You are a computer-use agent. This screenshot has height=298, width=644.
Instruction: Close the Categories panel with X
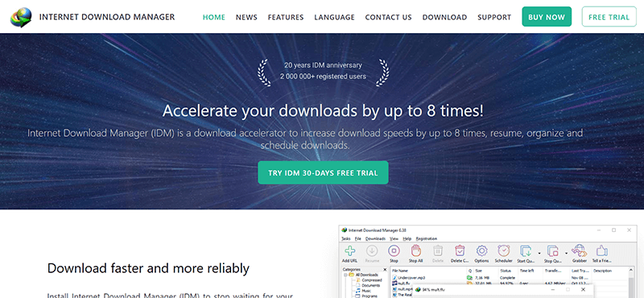pos(385,270)
